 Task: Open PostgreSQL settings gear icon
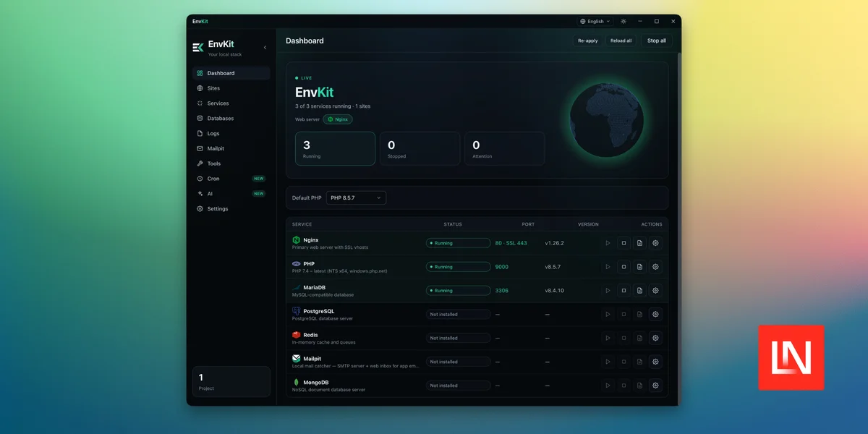click(655, 315)
